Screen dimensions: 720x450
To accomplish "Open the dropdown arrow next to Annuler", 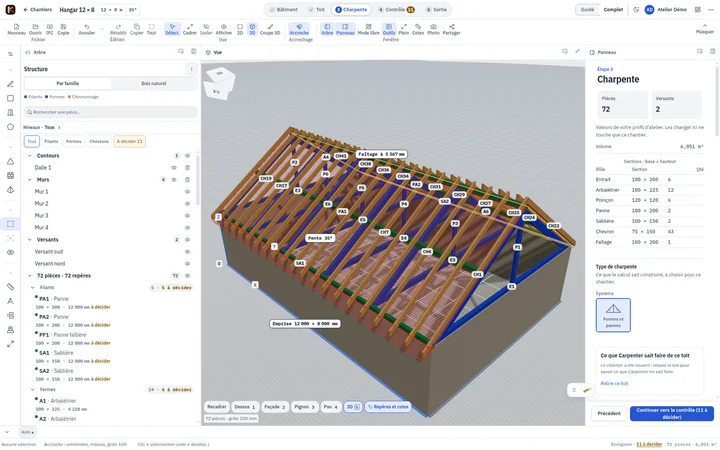I will tap(102, 29).
